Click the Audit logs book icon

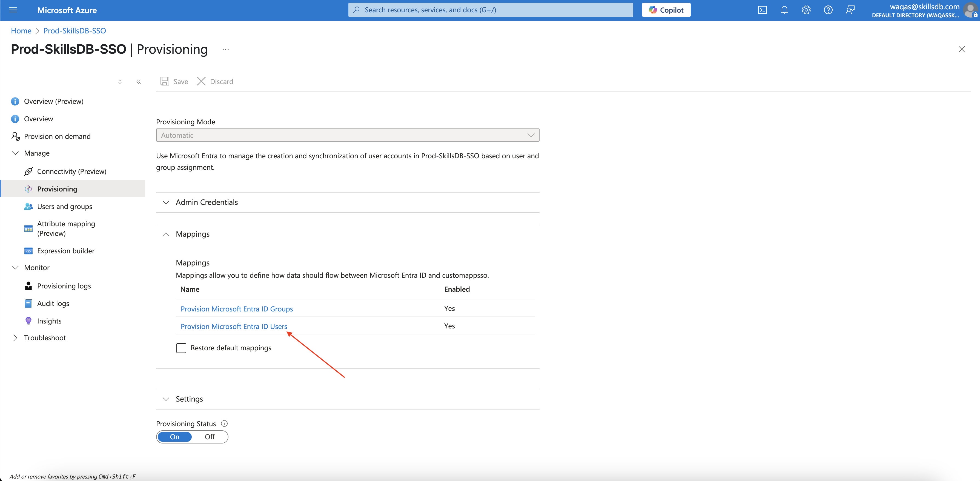click(x=28, y=303)
